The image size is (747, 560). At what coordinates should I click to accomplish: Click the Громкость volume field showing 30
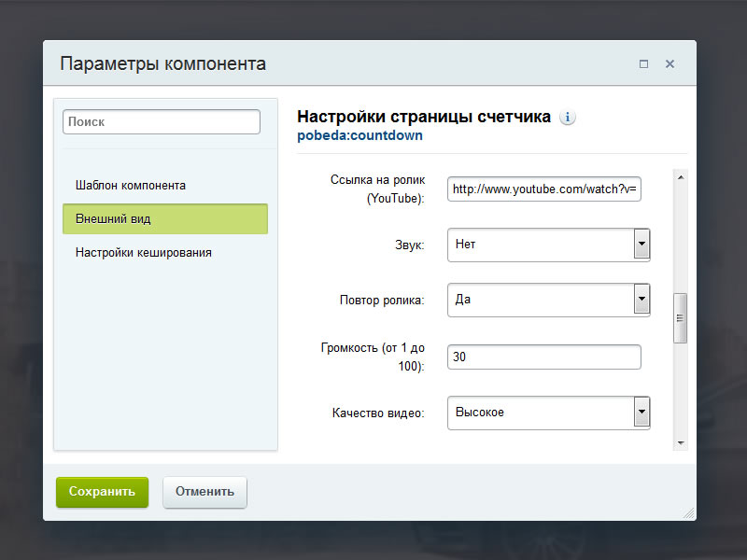pos(544,357)
